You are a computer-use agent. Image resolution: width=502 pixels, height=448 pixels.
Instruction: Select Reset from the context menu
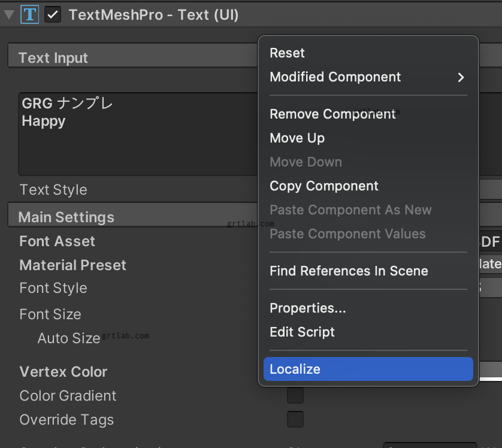coord(288,53)
